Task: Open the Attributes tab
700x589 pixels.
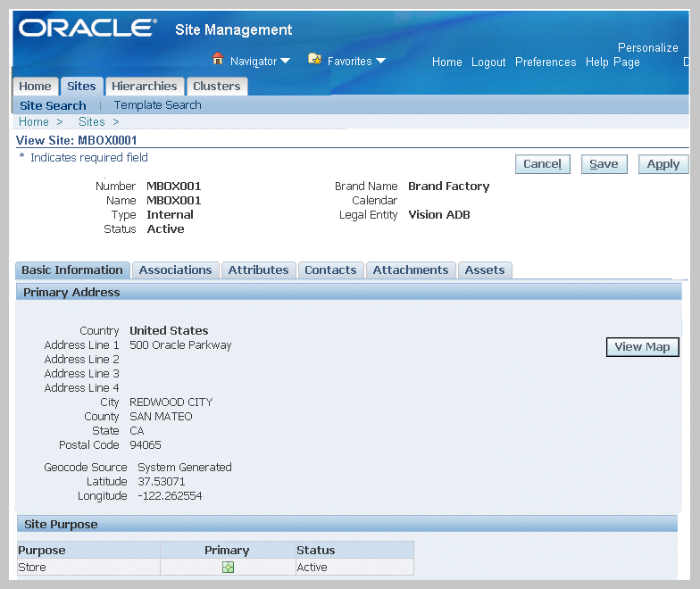Action: pos(259,270)
